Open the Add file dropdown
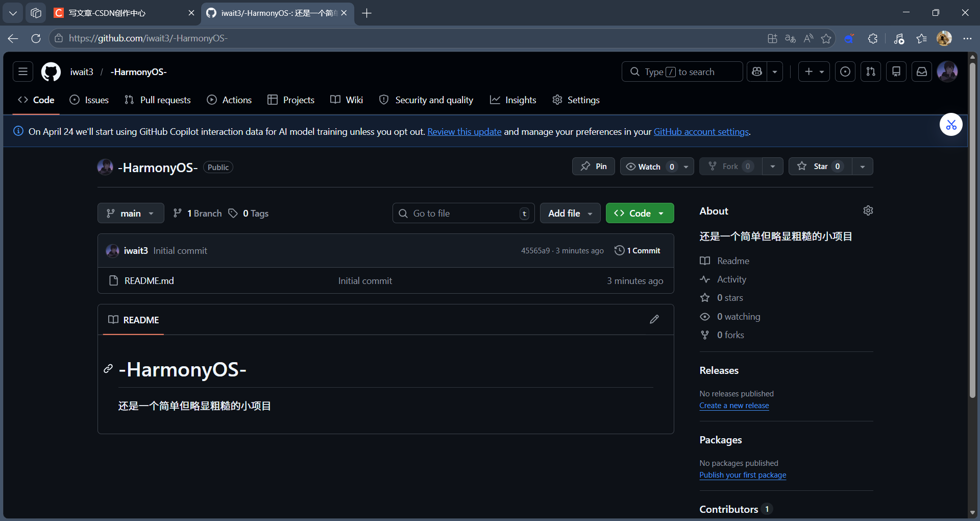This screenshot has height=521, width=980. [570, 214]
